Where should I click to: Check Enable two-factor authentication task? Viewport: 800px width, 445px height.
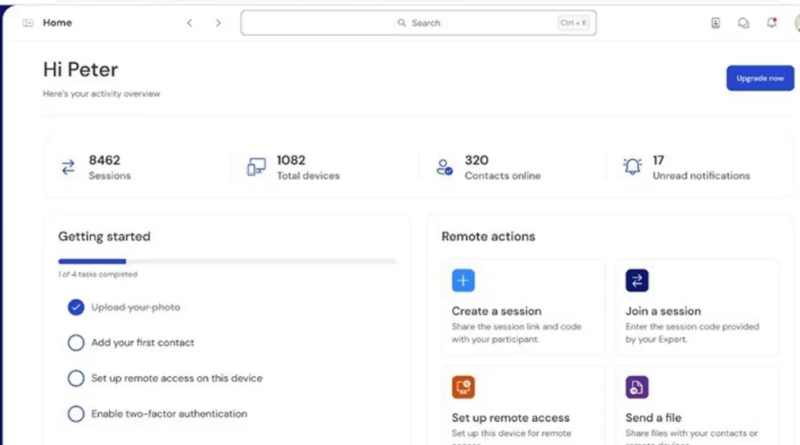(x=76, y=414)
